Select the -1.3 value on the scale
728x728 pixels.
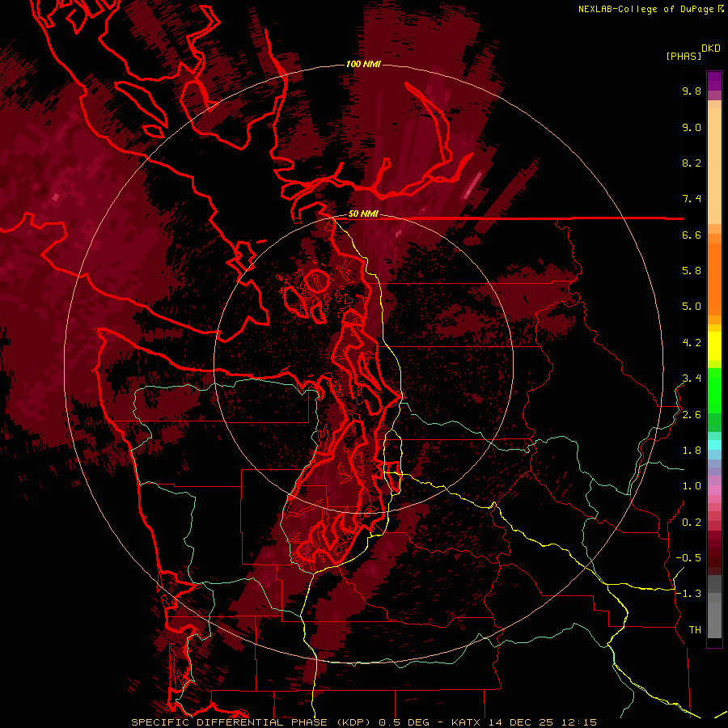point(688,594)
